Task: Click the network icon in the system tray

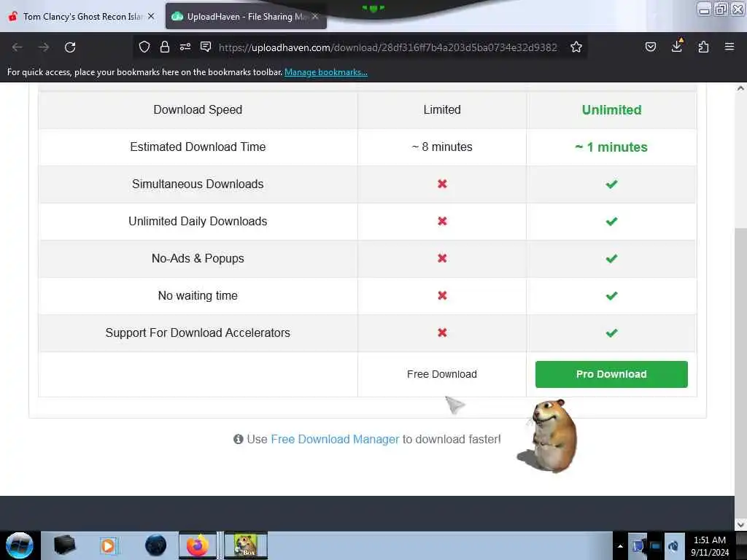Action: pos(655,546)
